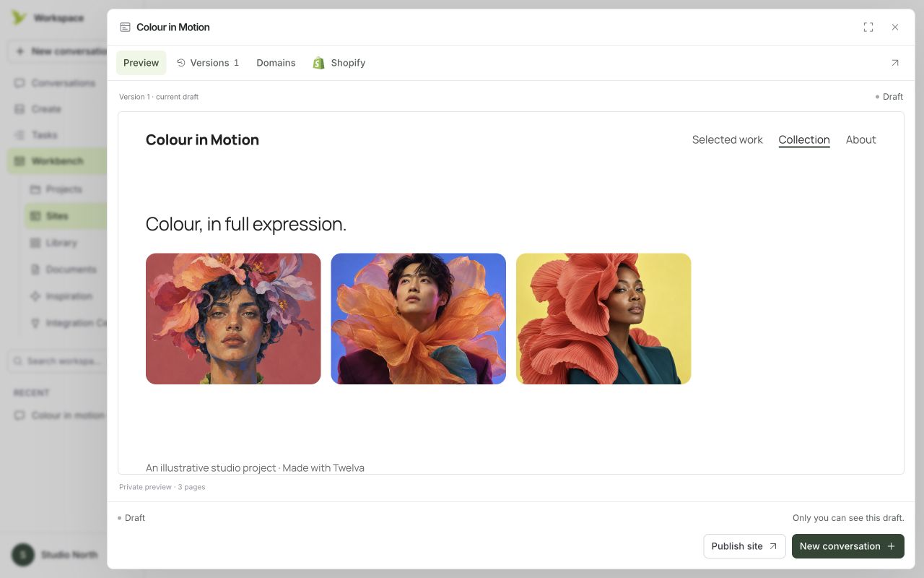Open the Versions tab label

click(209, 63)
